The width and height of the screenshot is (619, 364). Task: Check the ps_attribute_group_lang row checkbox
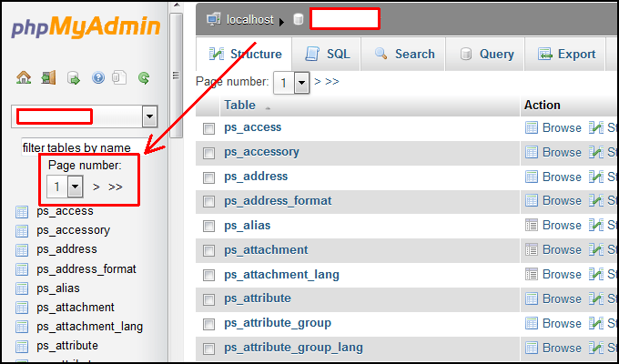pyautogui.click(x=208, y=349)
